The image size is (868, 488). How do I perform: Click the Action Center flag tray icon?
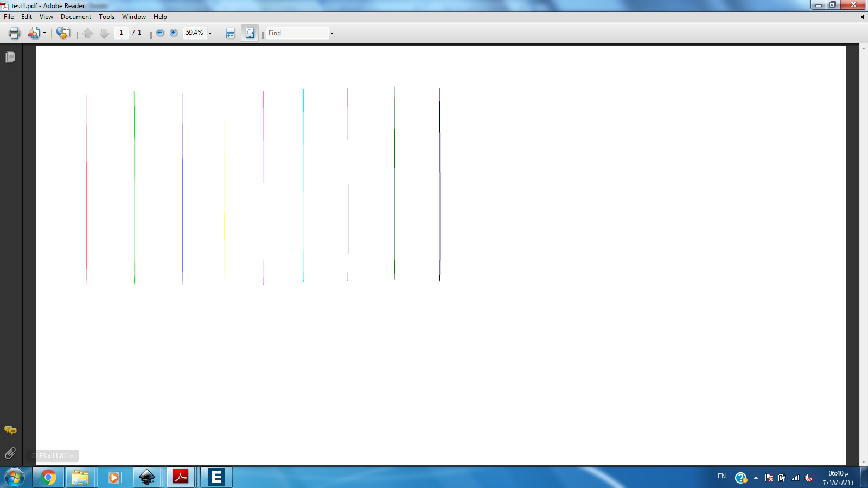pos(769,478)
